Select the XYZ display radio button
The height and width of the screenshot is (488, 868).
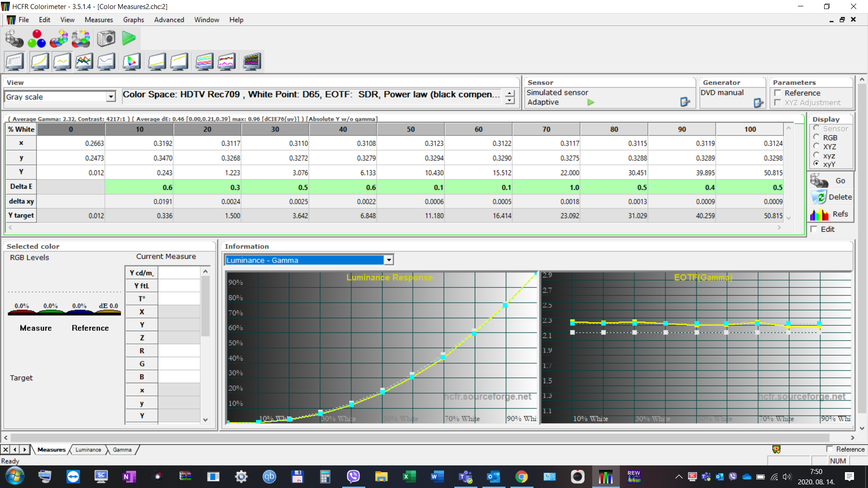coord(816,146)
